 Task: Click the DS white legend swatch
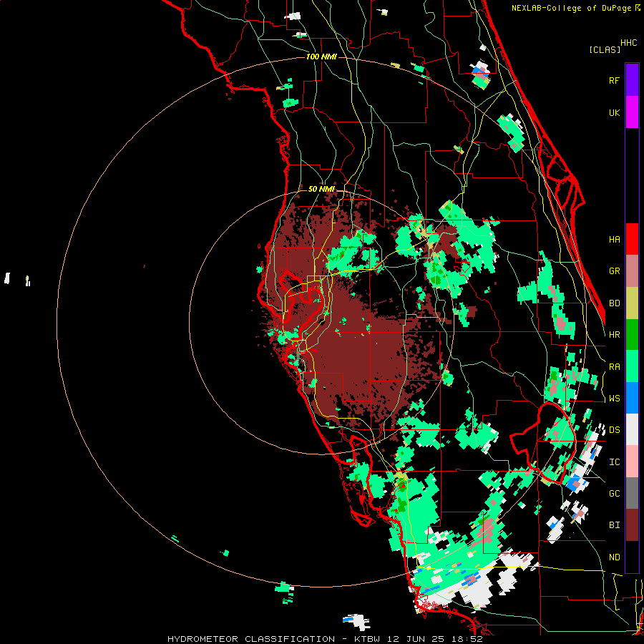coord(632,429)
